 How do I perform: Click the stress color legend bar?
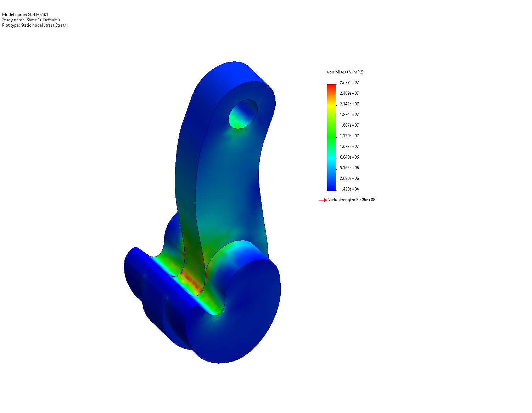click(331, 137)
